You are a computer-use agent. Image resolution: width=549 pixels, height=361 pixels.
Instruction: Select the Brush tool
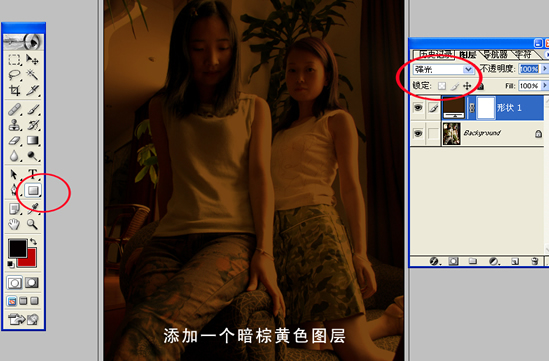[x=33, y=110]
